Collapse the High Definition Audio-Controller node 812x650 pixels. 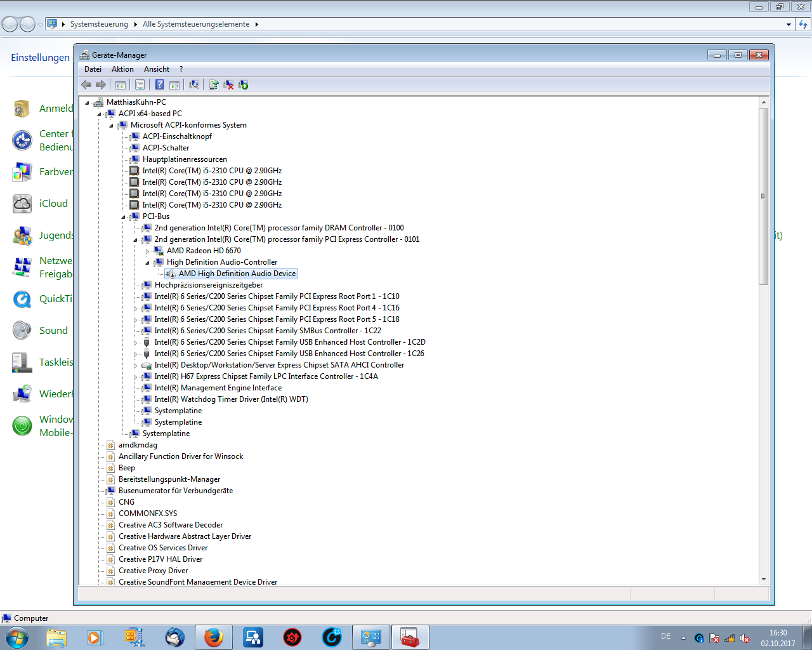click(148, 262)
